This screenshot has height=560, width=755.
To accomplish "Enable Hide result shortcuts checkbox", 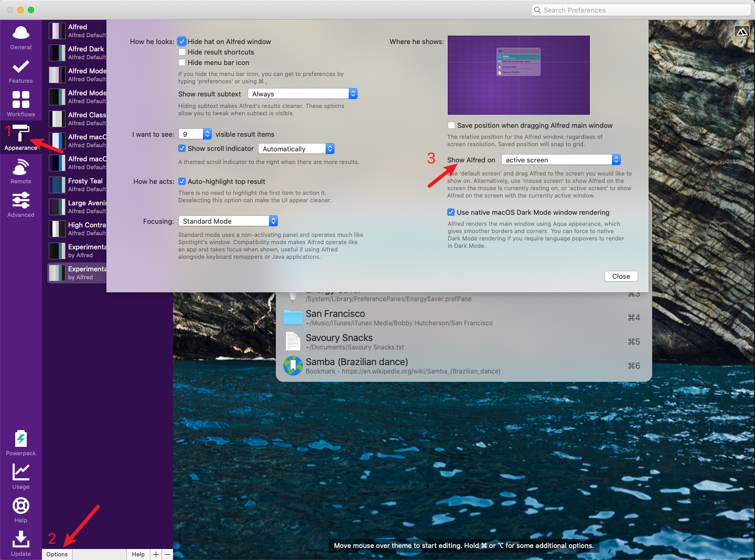I will (182, 52).
